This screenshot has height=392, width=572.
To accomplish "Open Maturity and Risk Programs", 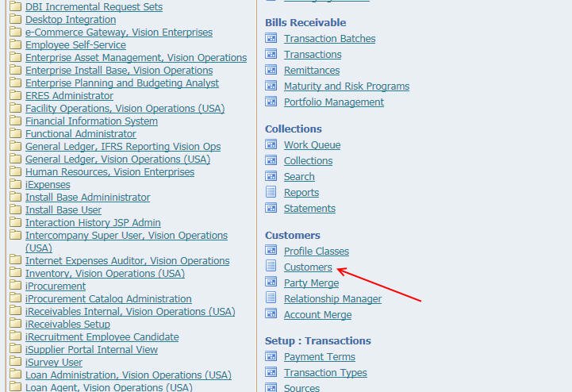I will point(347,86).
